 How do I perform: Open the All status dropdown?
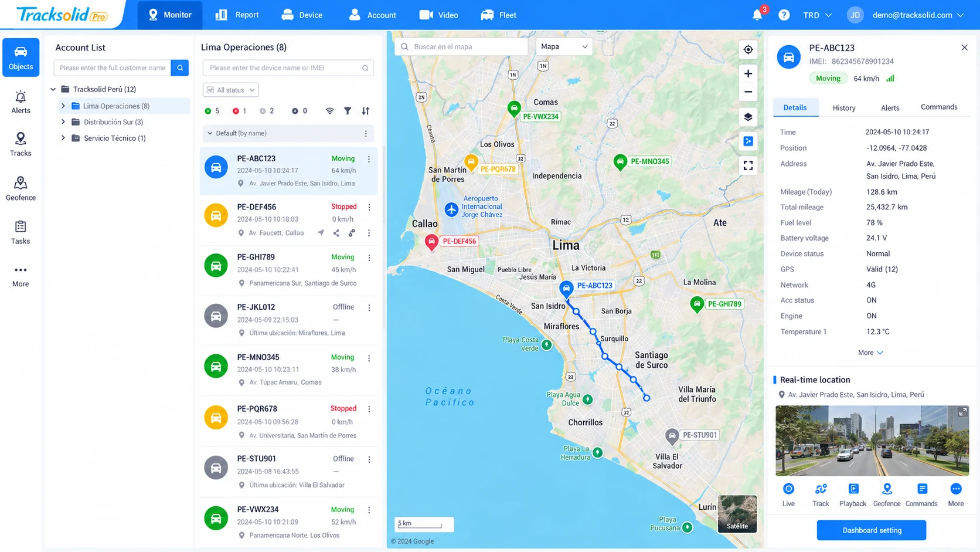[231, 90]
